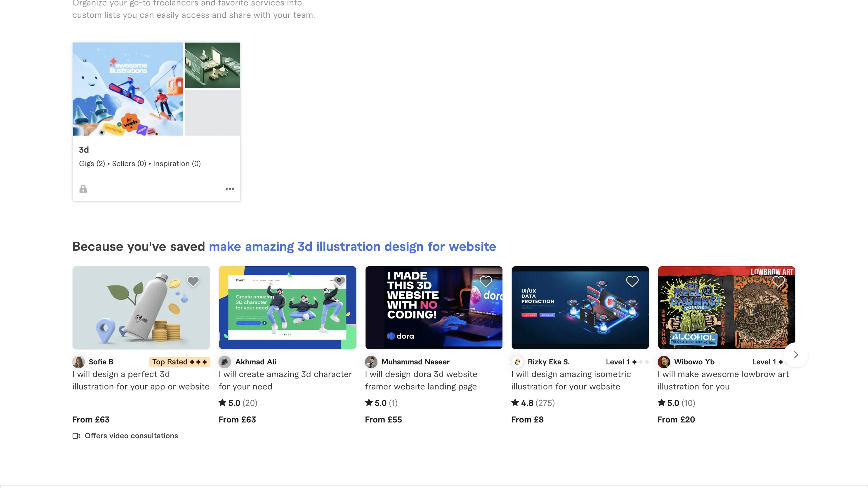Image resolution: width=868 pixels, height=488 pixels.
Task: Open the 3d list title
Action: pyautogui.click(x=84, y=150)
